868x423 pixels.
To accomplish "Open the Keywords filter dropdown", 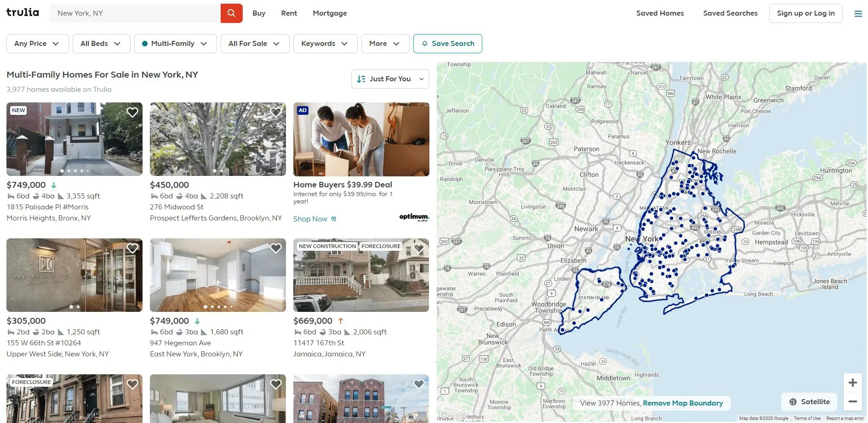I will [x=325, y=44].
